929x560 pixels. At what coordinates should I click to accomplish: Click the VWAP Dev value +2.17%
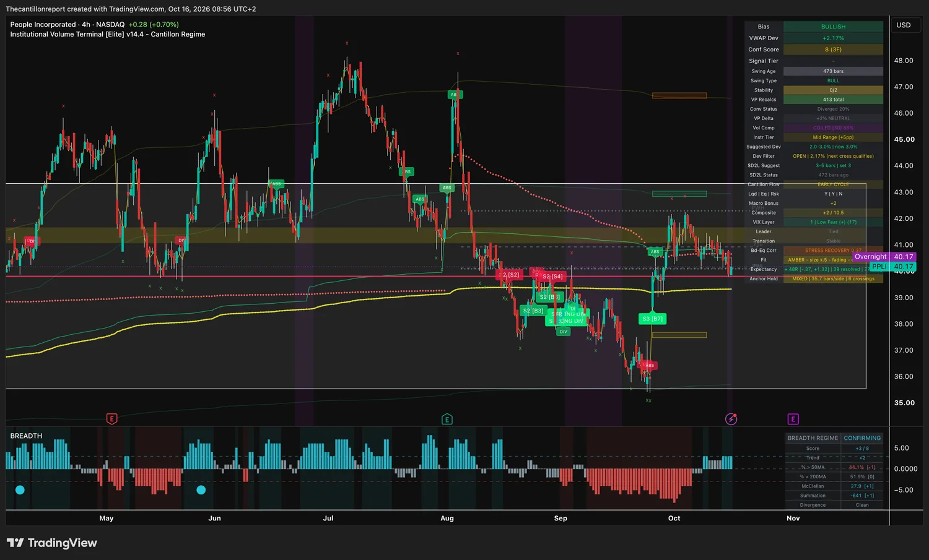click(833, 38)
